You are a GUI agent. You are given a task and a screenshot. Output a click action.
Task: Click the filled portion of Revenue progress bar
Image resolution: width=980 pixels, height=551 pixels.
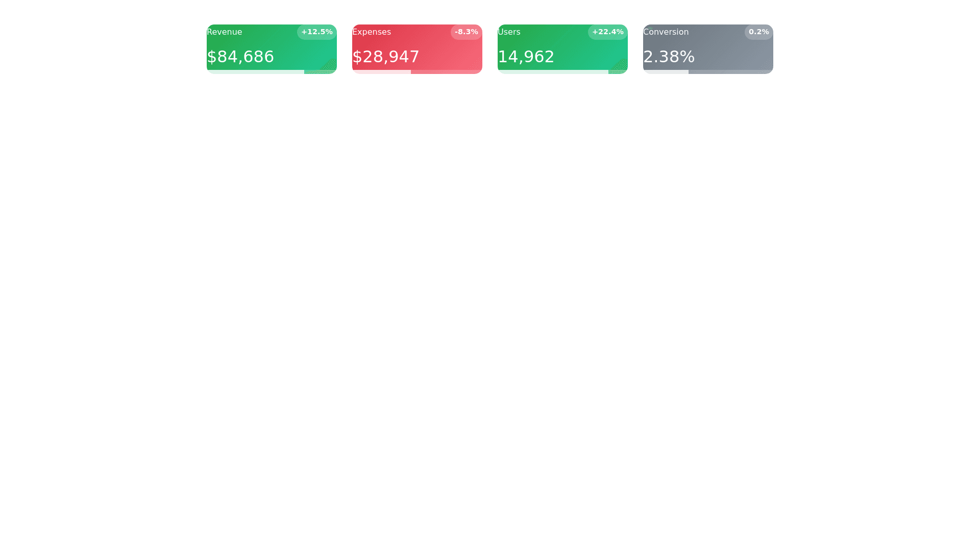(x=255, y=72)
